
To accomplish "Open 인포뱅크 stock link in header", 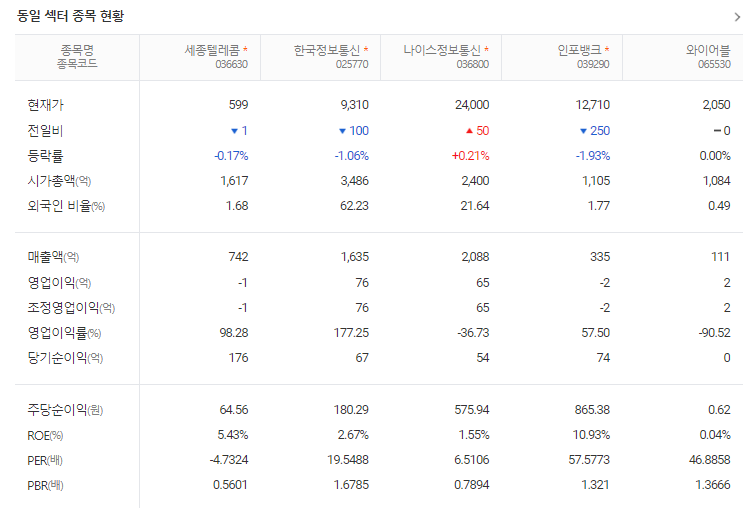I will pos(579,50).
